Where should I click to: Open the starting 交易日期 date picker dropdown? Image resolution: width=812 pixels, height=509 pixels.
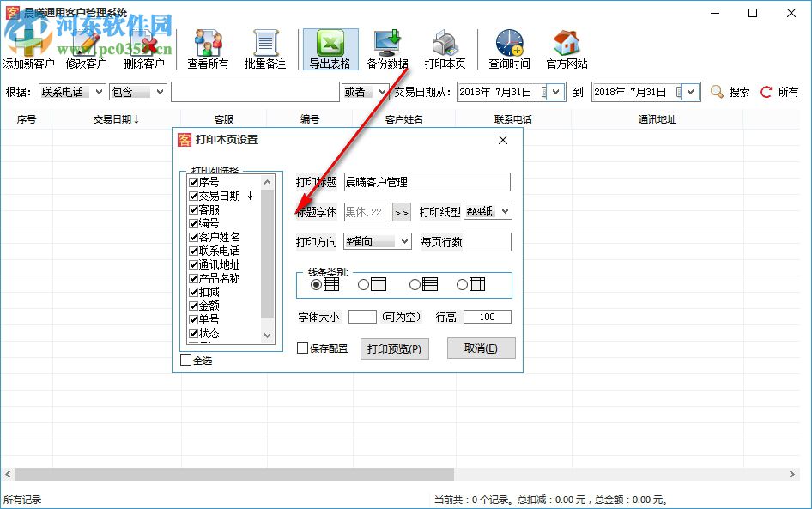point(554,90)
